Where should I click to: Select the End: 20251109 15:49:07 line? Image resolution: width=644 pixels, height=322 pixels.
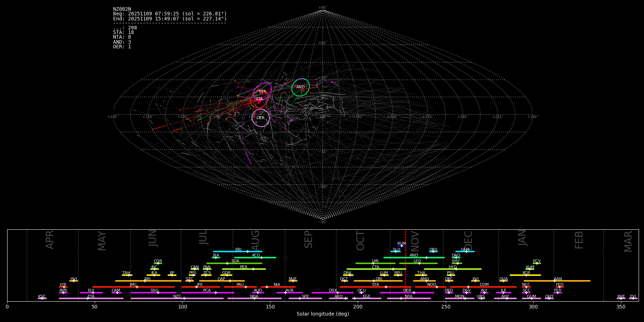[x=170, y=19]
